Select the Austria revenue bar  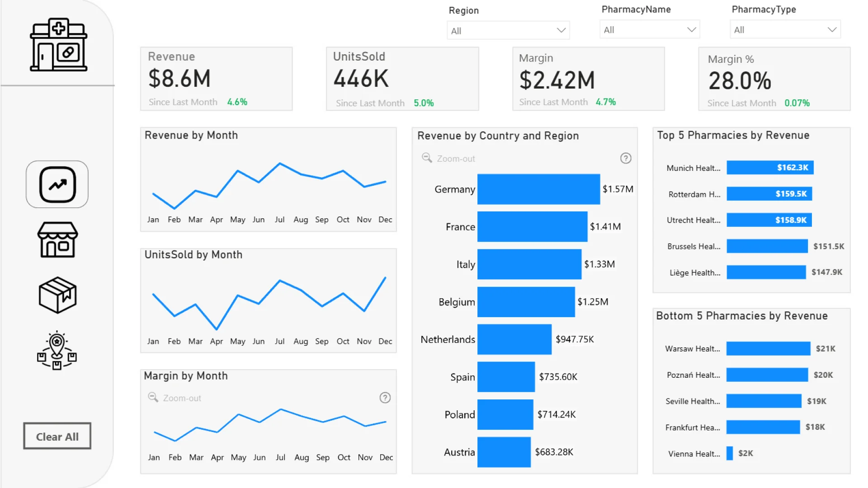click(x=504, y=452)
